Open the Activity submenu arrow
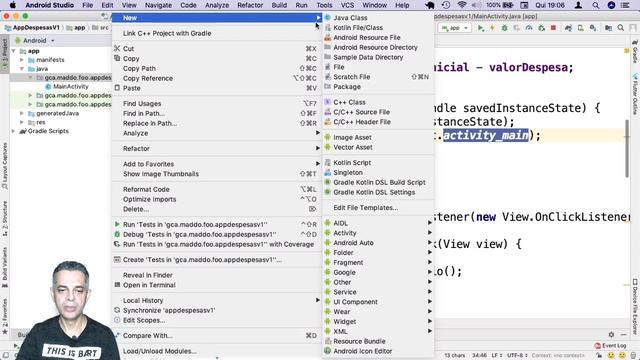Image resolution: width=640 pixels, height=360 pixels. [x=429, y=233]
